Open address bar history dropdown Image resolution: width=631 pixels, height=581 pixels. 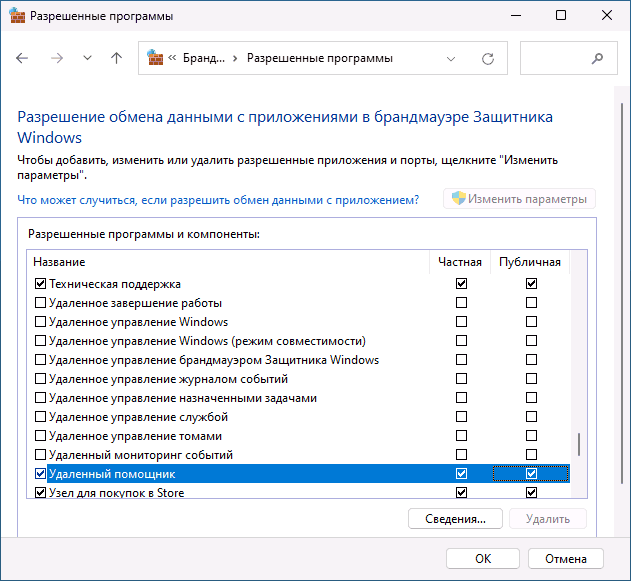pyautogui.click(x=451, y=59)
